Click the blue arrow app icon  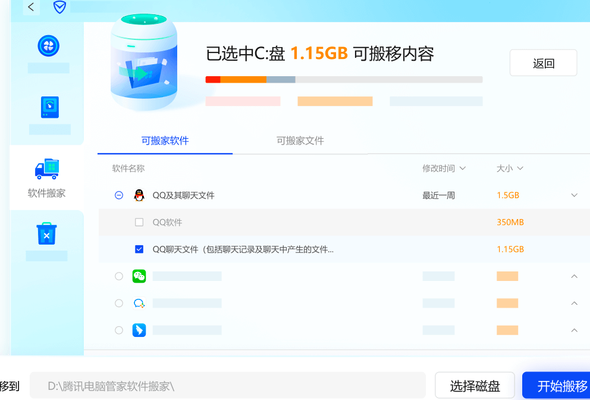pos(139,330)
